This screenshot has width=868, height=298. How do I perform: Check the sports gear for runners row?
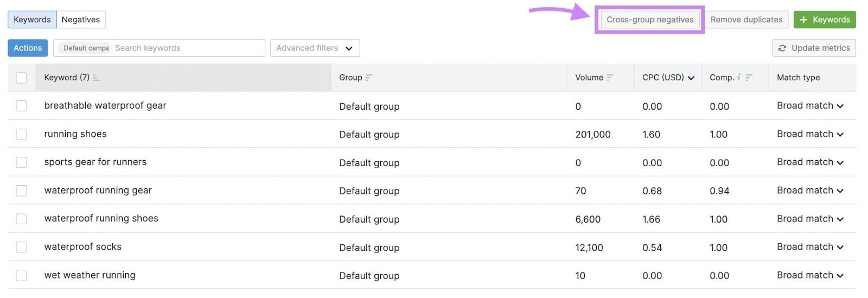point(21,162)
